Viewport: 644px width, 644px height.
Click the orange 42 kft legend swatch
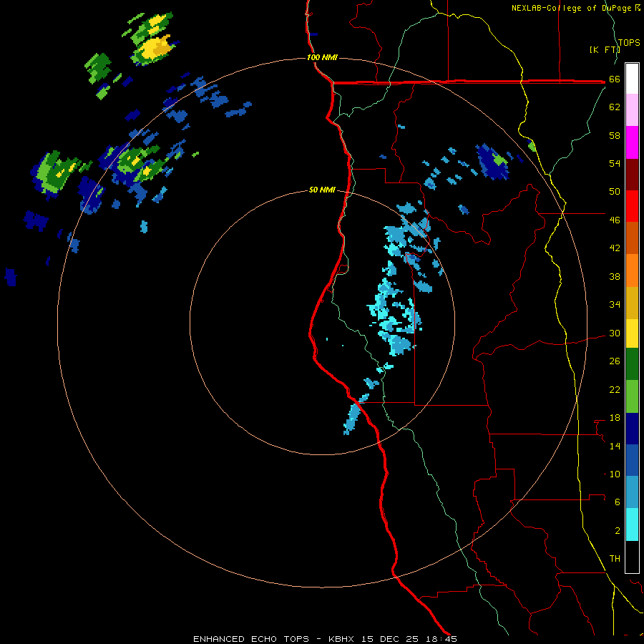[632, 270]
